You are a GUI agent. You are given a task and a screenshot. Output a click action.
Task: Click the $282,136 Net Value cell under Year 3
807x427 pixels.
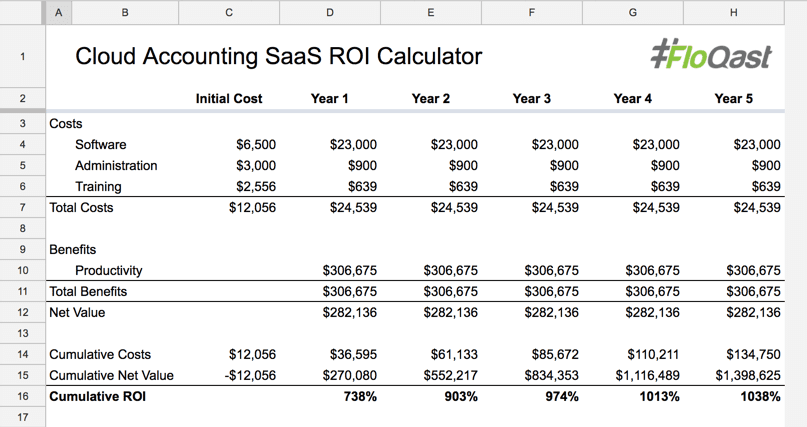click(552, 312)
